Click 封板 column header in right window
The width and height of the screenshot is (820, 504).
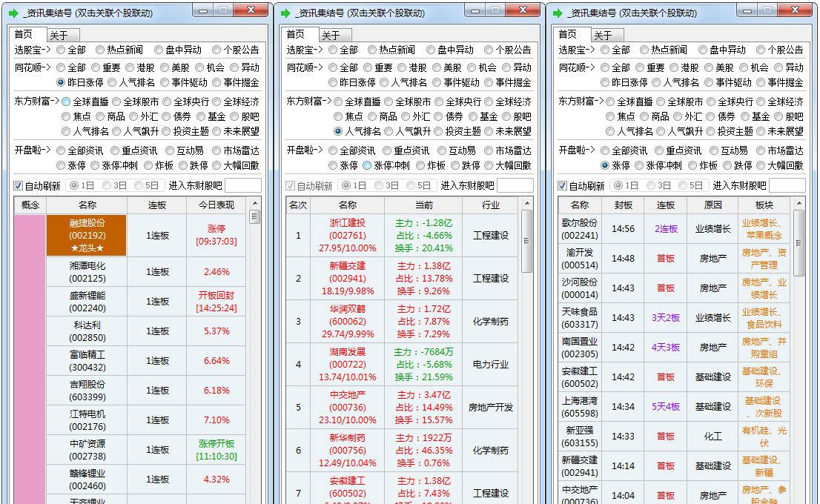pyautogui.click(x=624, y=205)
